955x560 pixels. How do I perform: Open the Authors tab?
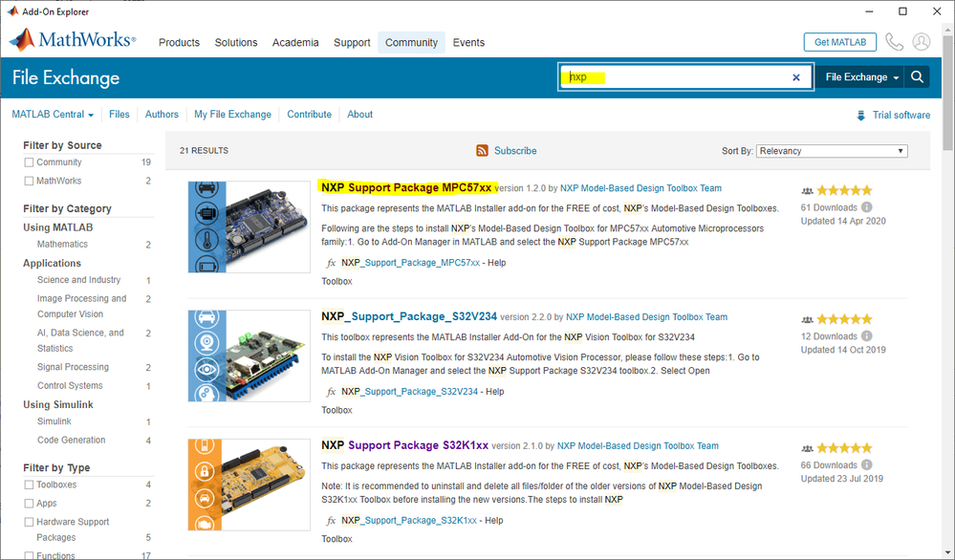[162, 115]
